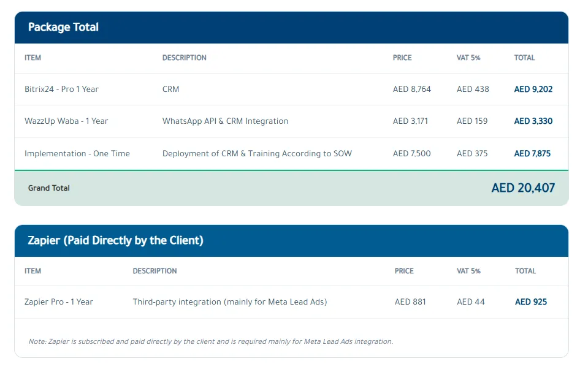Click the total 'AED 3,330'

click(533, 121)
